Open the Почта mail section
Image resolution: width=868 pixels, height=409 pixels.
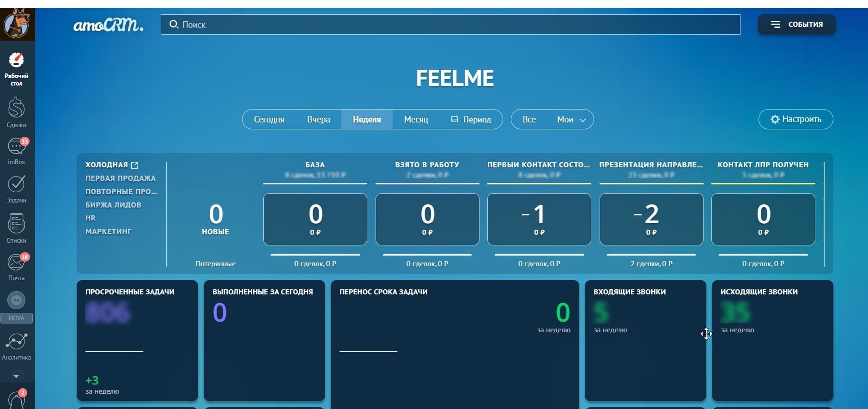click(x=17, y=267)
